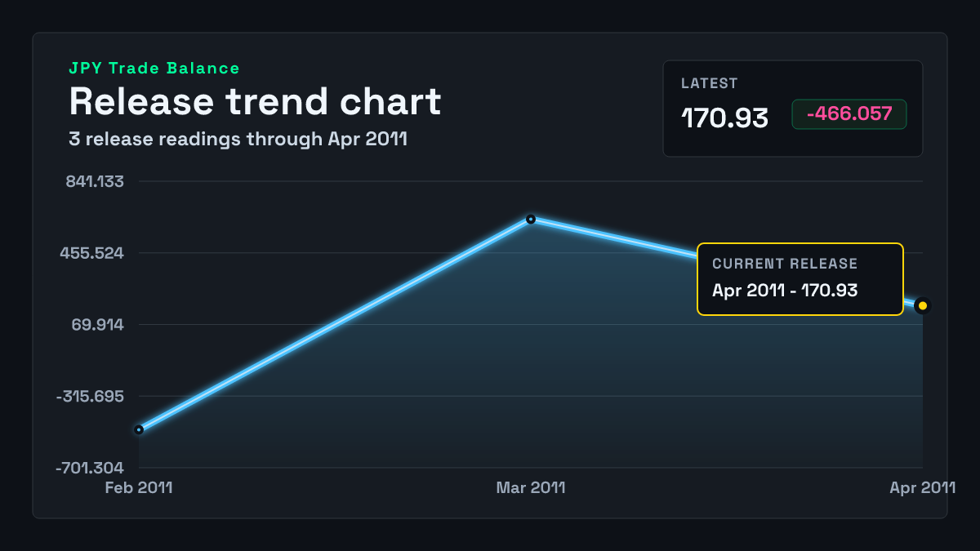Viewport: 980px width, 551px height.
Task: Click the Current Release tooltip box
Action: pyautogui.click(x=800, y=279)
